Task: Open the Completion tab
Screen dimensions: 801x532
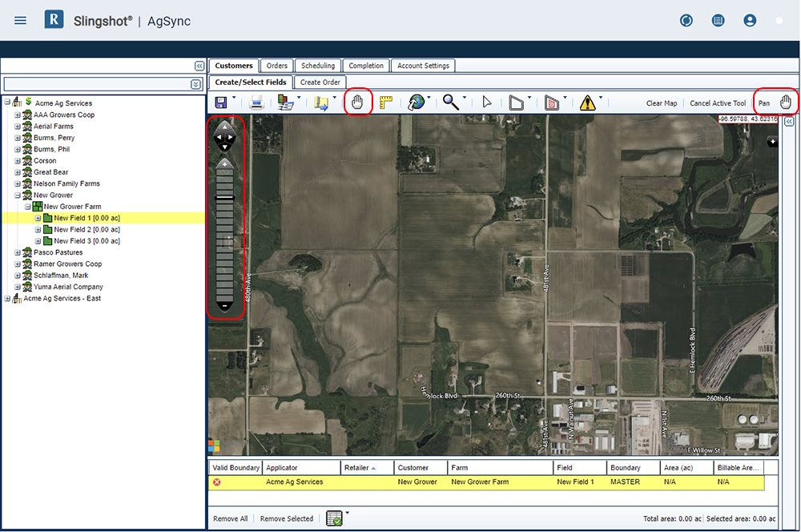Action: pos(366,66)
